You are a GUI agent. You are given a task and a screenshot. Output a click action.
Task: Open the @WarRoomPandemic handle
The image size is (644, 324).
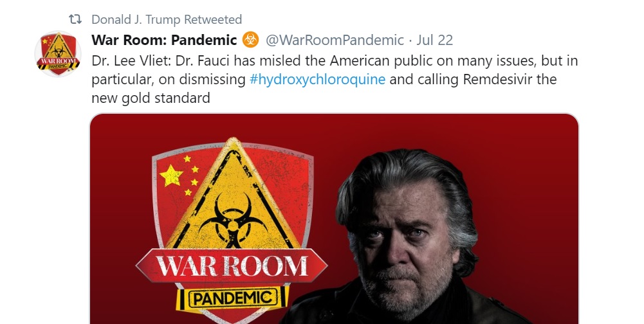point(335,40)
